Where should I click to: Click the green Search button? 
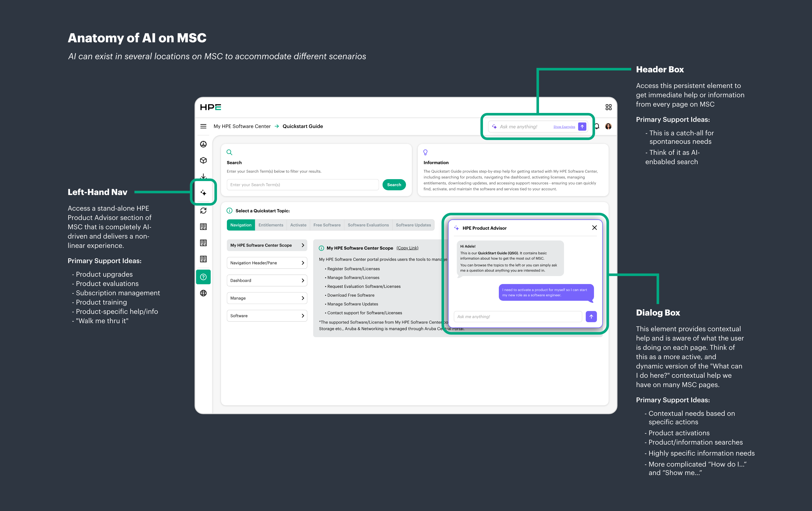tap(394, 185)
